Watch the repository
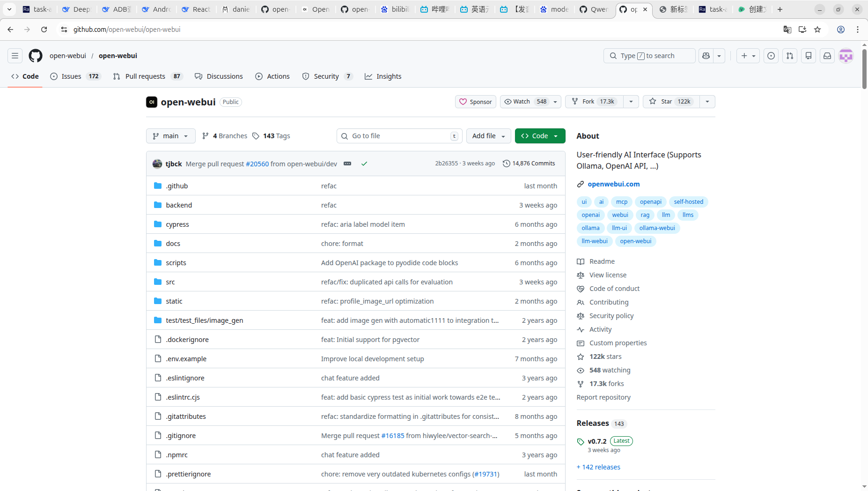The width and height of the screenshot is (868, 491). (521, 101)
